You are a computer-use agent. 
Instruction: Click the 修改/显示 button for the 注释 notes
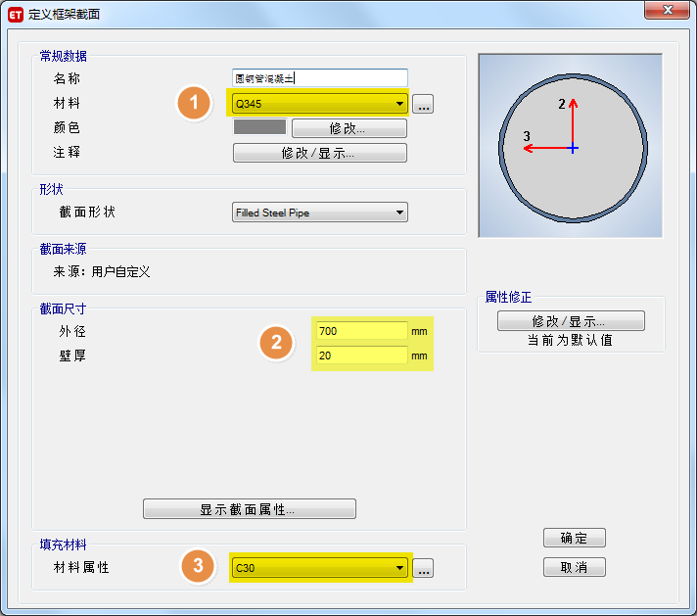(x=319, y=153)
